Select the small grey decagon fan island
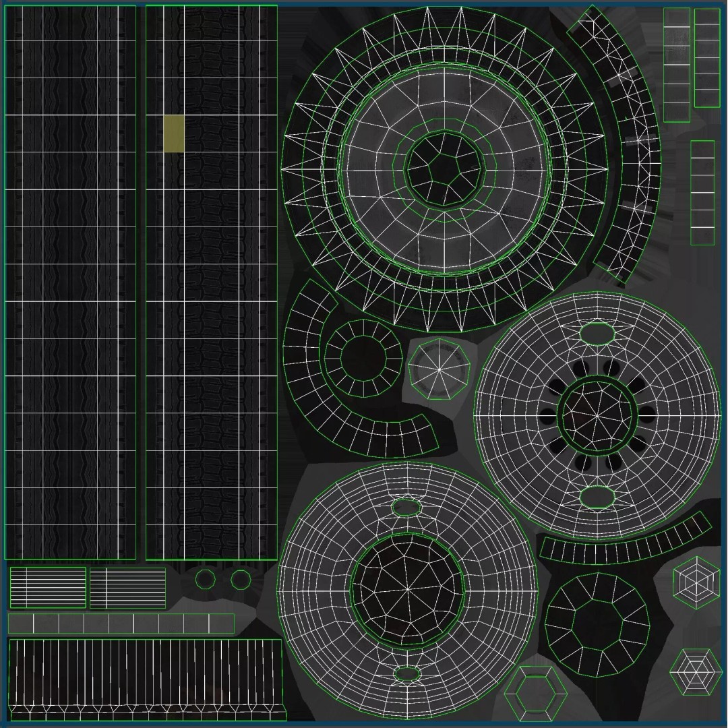Viewport: 728px width, 728px height. (x=439, y=369)
